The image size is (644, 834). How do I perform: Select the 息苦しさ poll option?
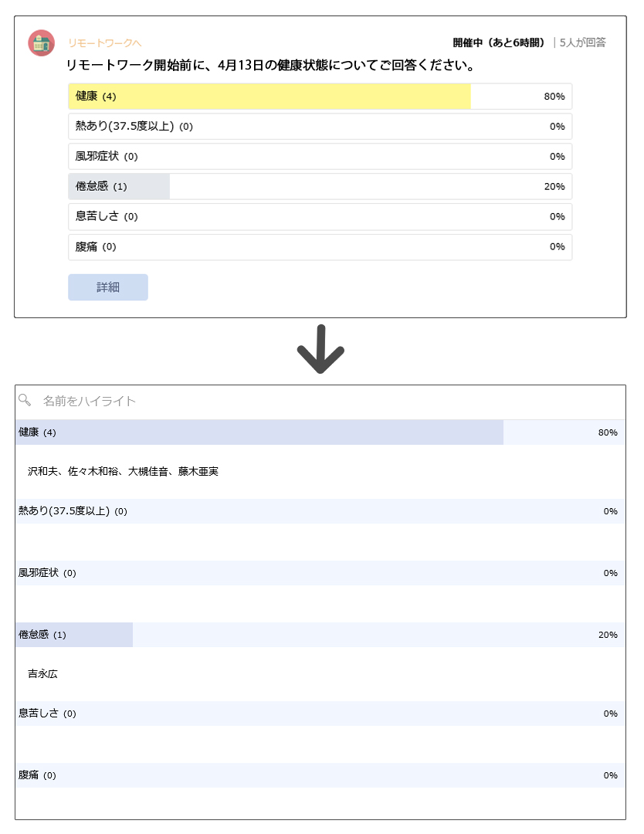tap(320, 216)
